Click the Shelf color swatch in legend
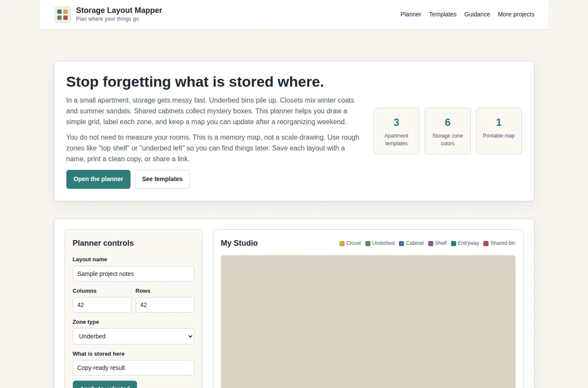The image size is (588, 388). (431, 244)
